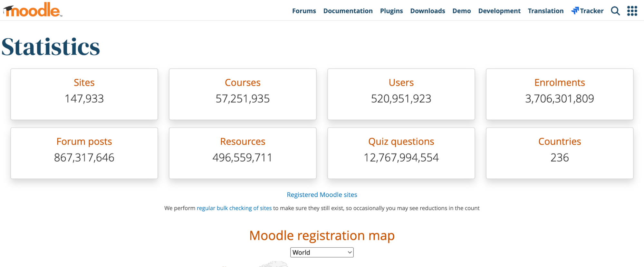The image size is (644, 267).
Task: Click the Moodle logo
Action: coord(33,10)
